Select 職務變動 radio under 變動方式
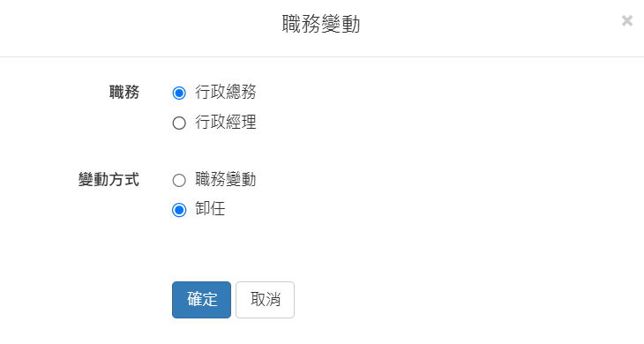The image size is (644, 344). pyautogui.click(x=179, y=180)
